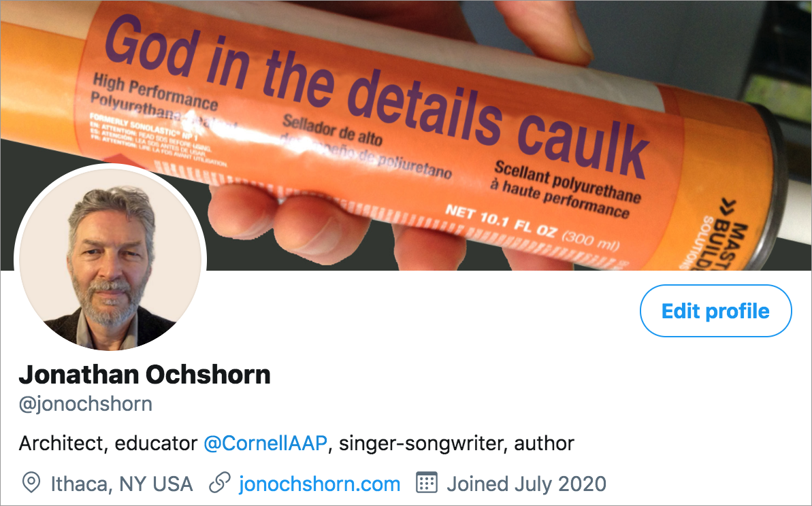Click the Ithaca, NY USA location text
The image size is (812, 506).
tap(122, 484)
